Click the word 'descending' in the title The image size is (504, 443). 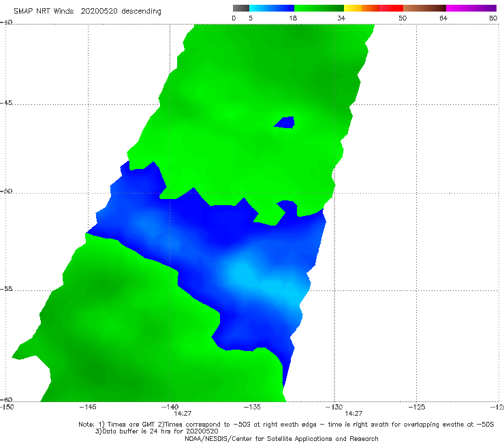point(142,12)
